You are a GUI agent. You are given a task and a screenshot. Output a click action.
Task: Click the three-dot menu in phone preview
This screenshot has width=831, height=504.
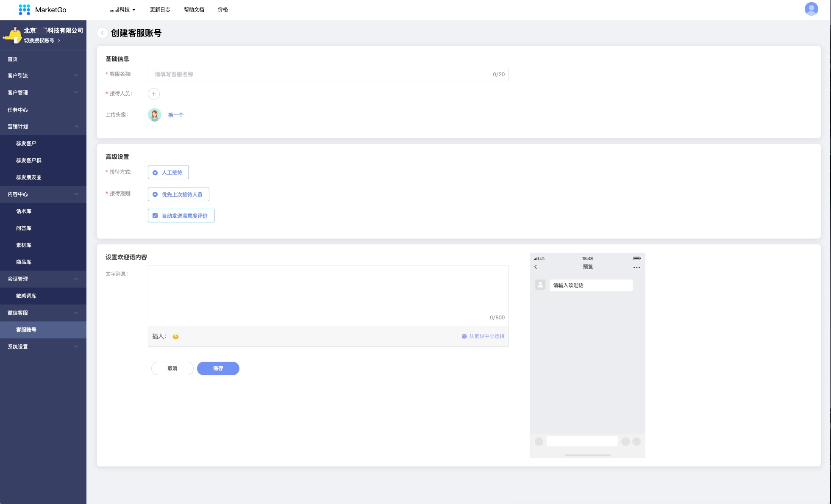[636, 267]
